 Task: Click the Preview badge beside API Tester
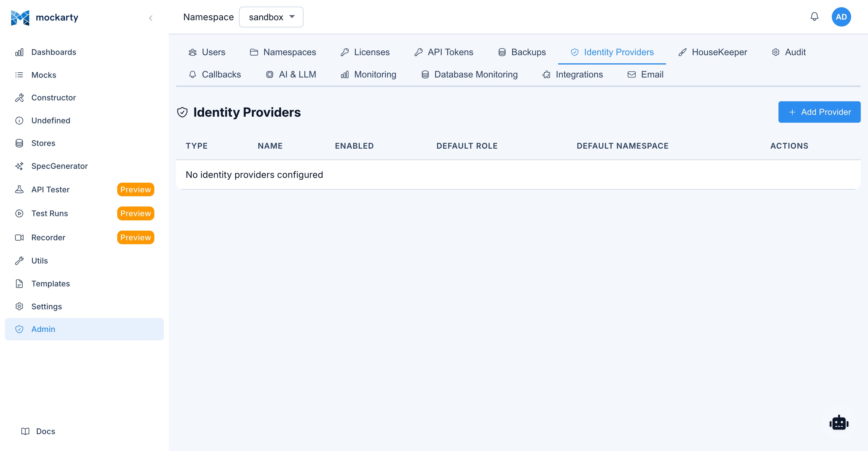click(x=135, y=189)
